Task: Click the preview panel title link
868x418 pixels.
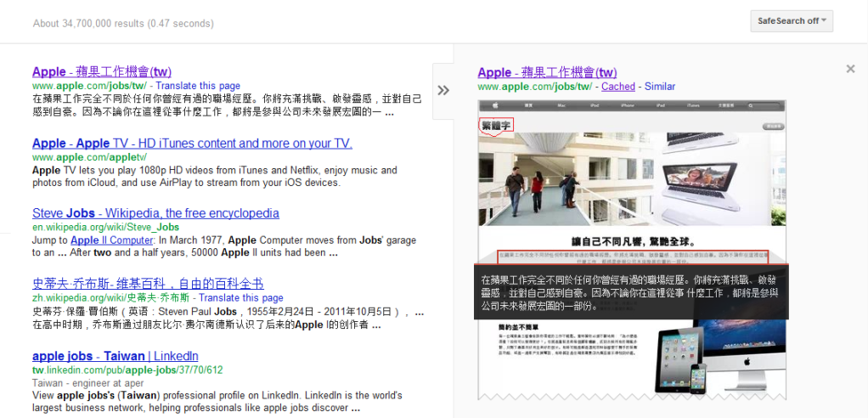Action: (547, 72)
